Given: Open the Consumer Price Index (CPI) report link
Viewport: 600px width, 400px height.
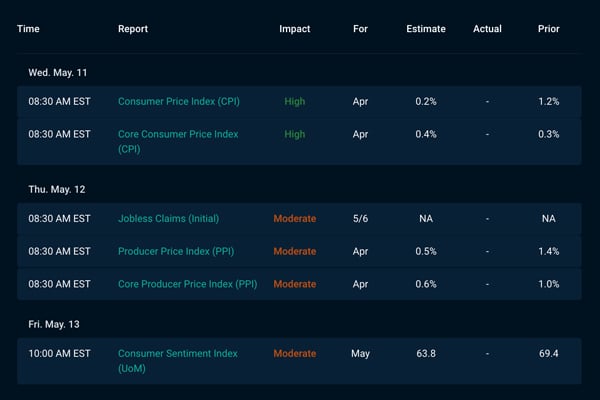Looking at the screenshot, I should (x=179, y=101).
